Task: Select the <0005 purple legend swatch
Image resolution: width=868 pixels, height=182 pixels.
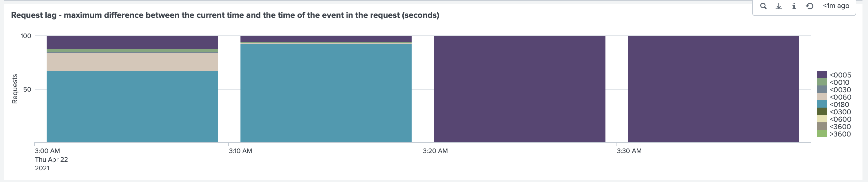Action: (822, 75)
